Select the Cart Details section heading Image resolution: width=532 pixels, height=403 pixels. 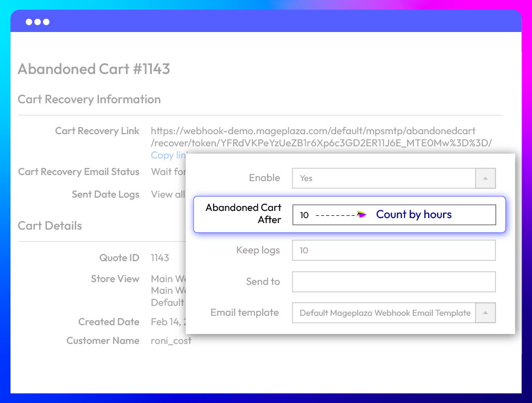(50, 226)
